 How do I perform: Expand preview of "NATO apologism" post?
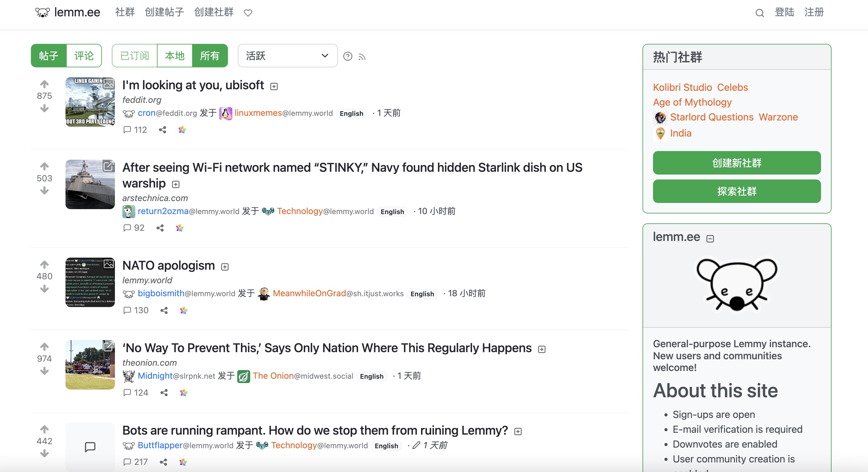[x=225, y=267]
